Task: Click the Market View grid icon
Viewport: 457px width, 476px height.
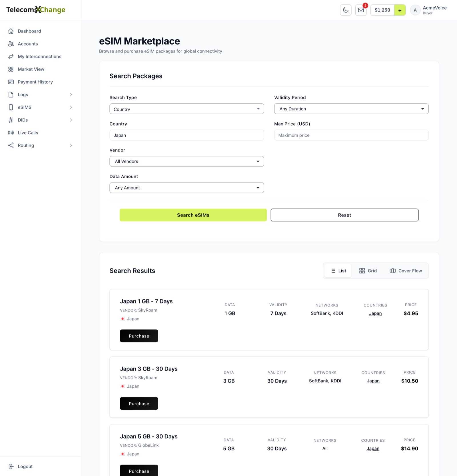Action: [x=11, y=69]
